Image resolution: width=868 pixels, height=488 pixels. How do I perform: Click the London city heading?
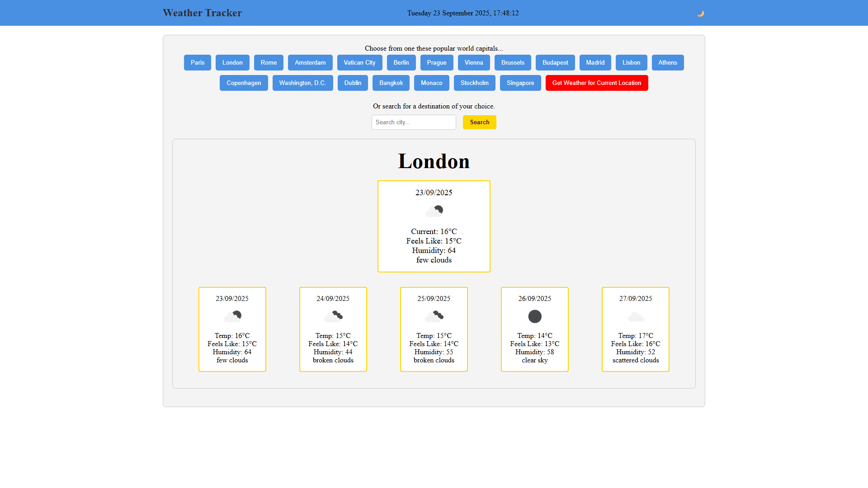pyautogui.click(x=434, y=161)
